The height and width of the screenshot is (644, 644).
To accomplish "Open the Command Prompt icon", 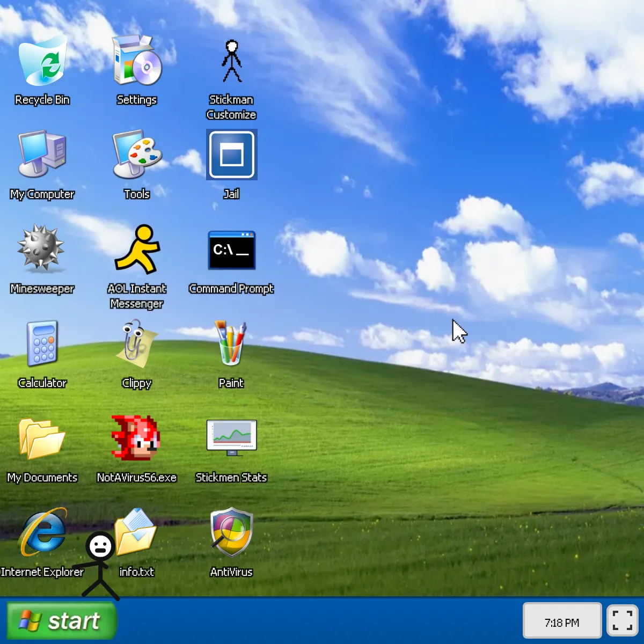I will (x=231, y=250).
